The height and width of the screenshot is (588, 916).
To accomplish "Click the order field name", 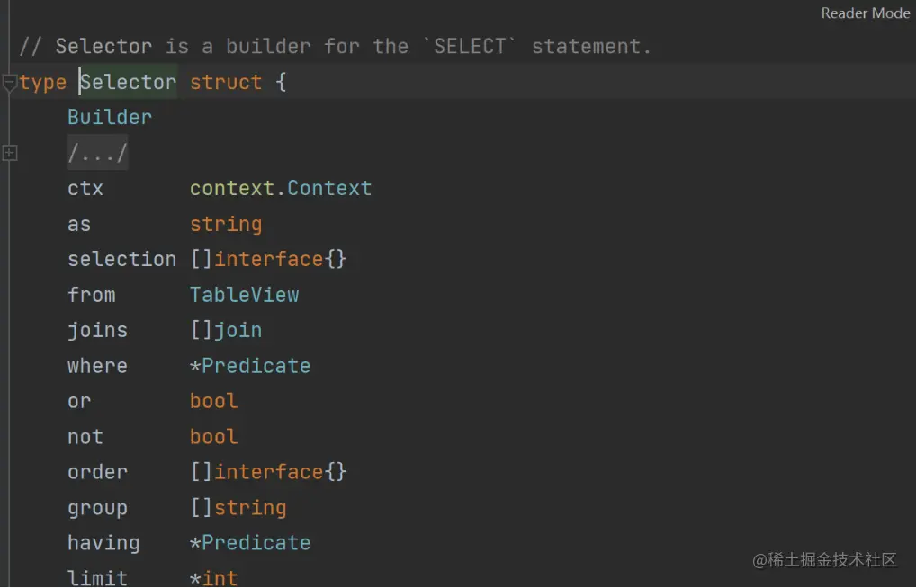I will tap(97, 472).
